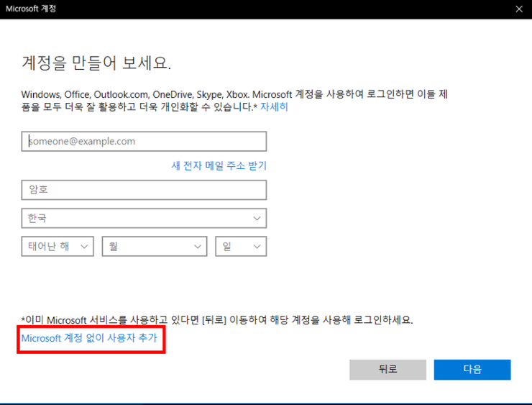
Task: Click the 암호 password field
Action: (144, 190)
